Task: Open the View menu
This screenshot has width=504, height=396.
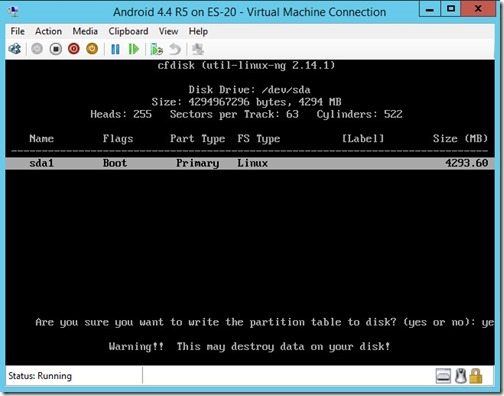Action: [168, 31]
